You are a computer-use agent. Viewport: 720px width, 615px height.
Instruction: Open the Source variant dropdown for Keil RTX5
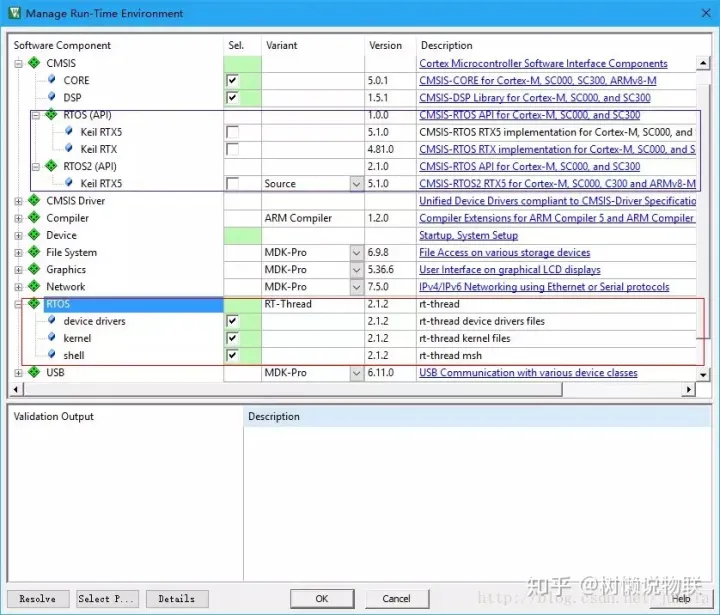click(x=356, y=184)
